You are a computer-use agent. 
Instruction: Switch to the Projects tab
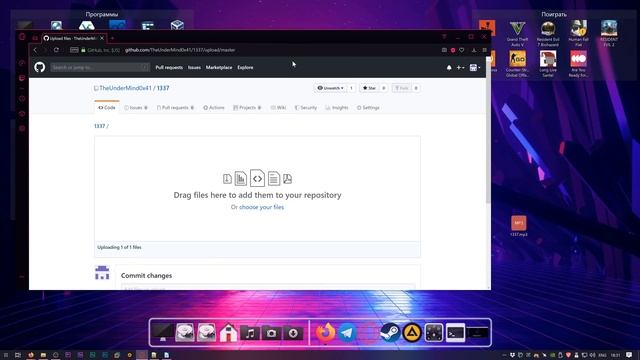(247, 108)
